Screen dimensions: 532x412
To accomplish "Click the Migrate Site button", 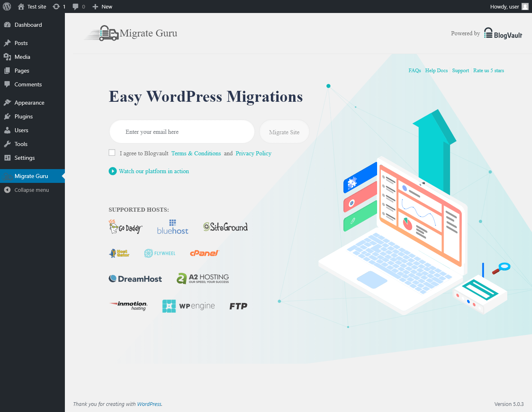I will point(284,132).
